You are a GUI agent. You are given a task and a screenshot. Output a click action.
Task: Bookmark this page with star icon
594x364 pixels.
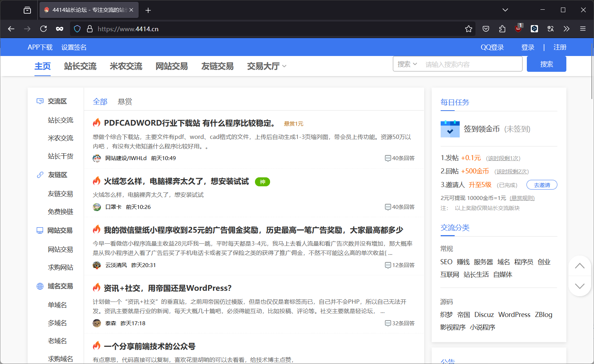pos(469,29)
